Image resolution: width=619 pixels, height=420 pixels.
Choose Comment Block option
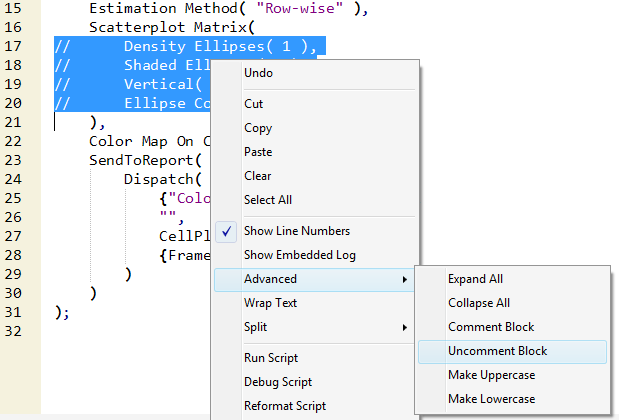click(490, 327)
